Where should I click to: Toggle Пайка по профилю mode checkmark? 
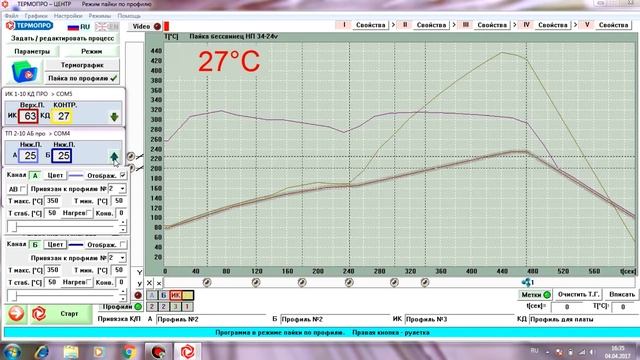click(x=114, y=78)
